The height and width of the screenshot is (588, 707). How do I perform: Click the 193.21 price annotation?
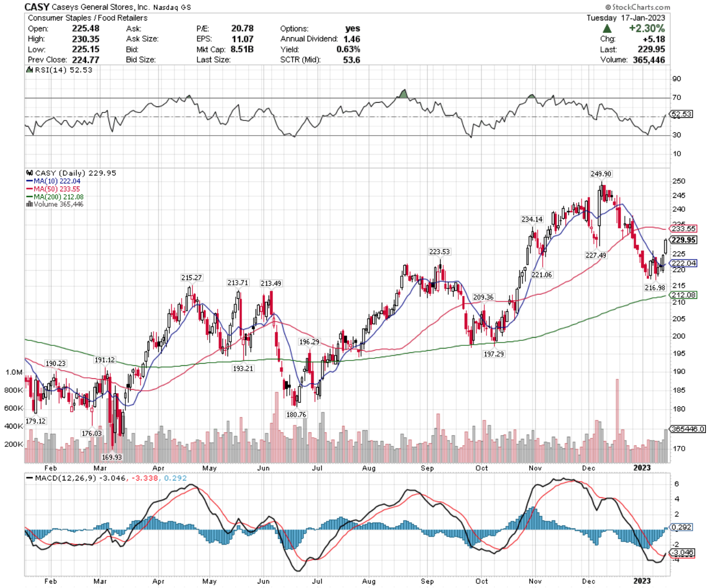pos(243,369)
